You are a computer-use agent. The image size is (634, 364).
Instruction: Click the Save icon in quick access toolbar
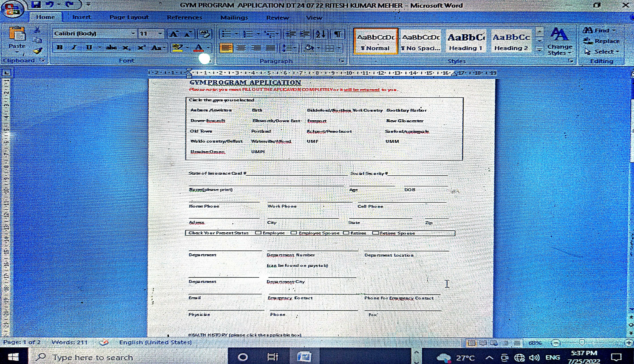pyautogui.click(x=36, y=4)
